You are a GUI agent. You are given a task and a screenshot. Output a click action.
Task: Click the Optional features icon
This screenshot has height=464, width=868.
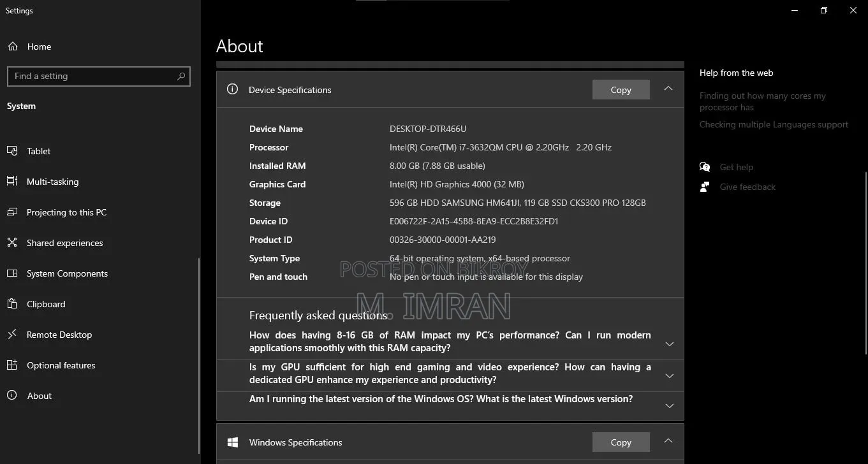pos(12,365)
